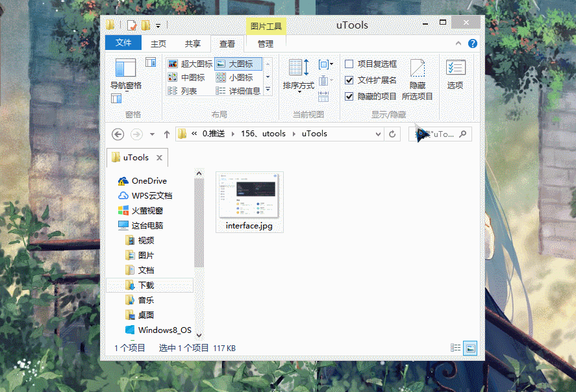The image size is (576, 392).
Task: Expand layout gallery more button
Action: [268, 90]
